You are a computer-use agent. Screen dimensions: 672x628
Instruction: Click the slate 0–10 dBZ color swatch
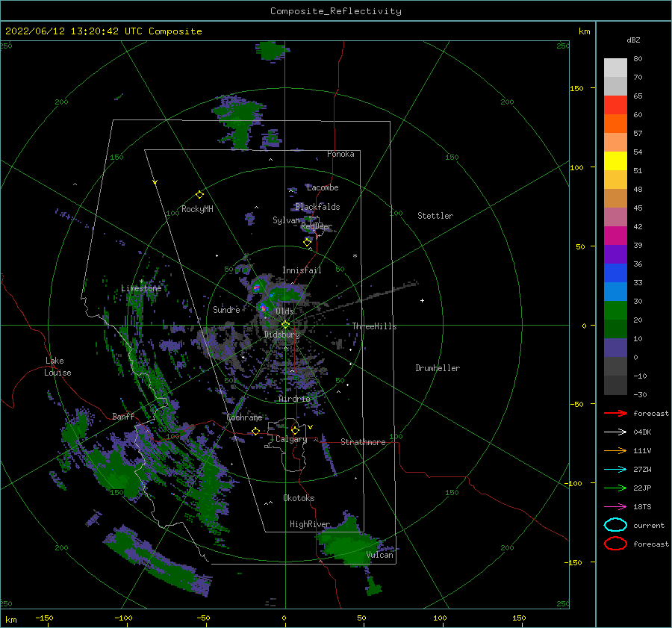click(x=615, y=348)
